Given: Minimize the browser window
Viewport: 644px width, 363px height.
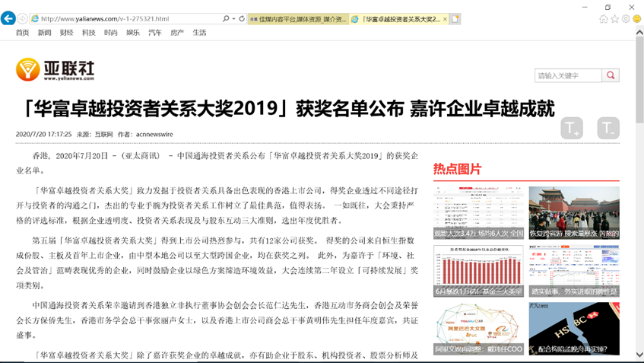Looking at the screenshot, I should [x=585, y=7].
